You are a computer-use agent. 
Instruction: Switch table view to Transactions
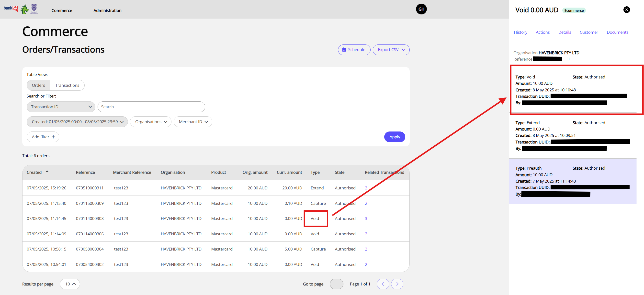pyautogui.click(x=67, y=86)
